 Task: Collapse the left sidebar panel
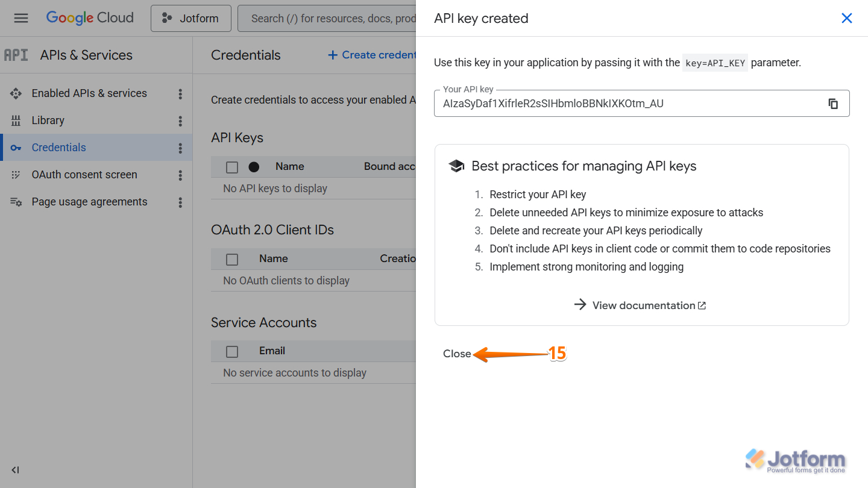pyautogui.click(x=15, y=470)
